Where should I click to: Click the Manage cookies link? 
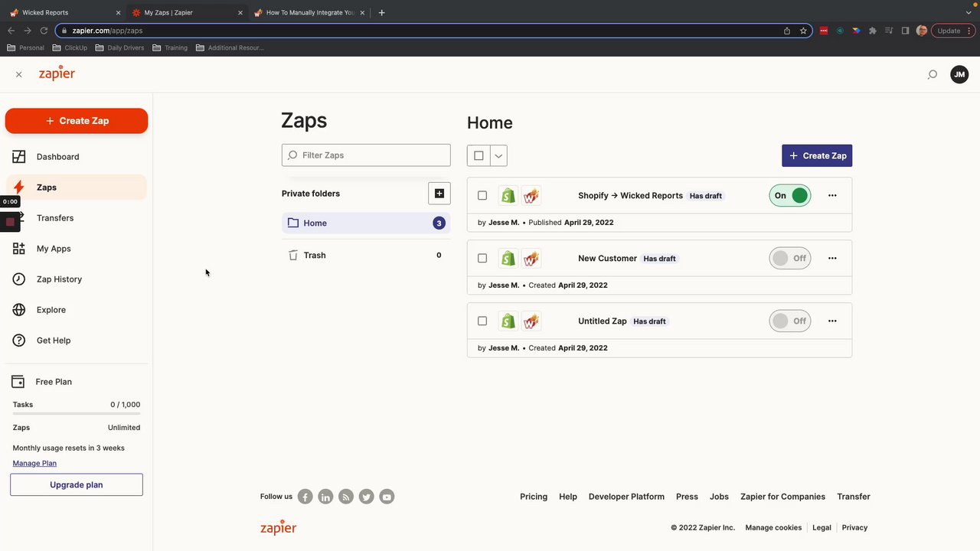coord(773,527)
